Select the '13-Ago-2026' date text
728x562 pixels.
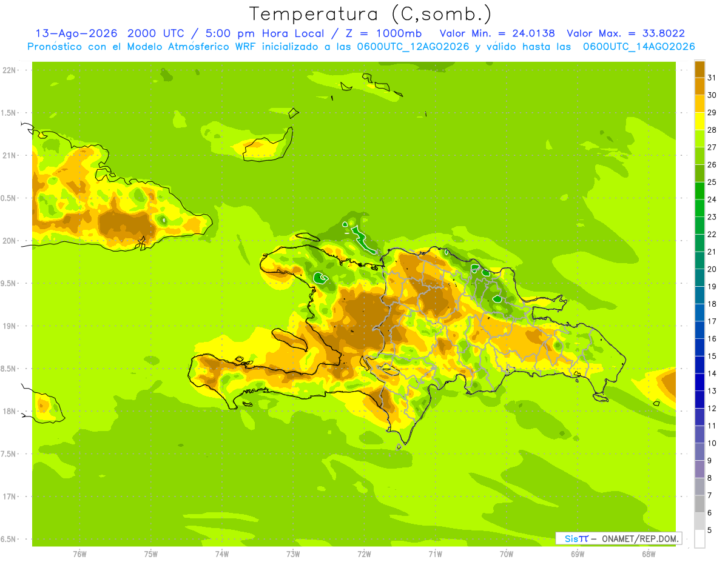[x=77, y=33]
